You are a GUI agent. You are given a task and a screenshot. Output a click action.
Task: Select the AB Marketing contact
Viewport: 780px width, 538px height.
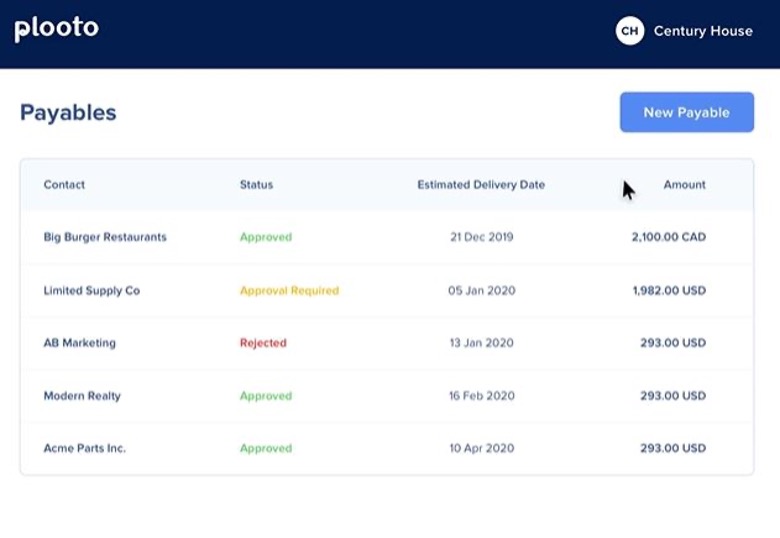[x=80, y=343]
